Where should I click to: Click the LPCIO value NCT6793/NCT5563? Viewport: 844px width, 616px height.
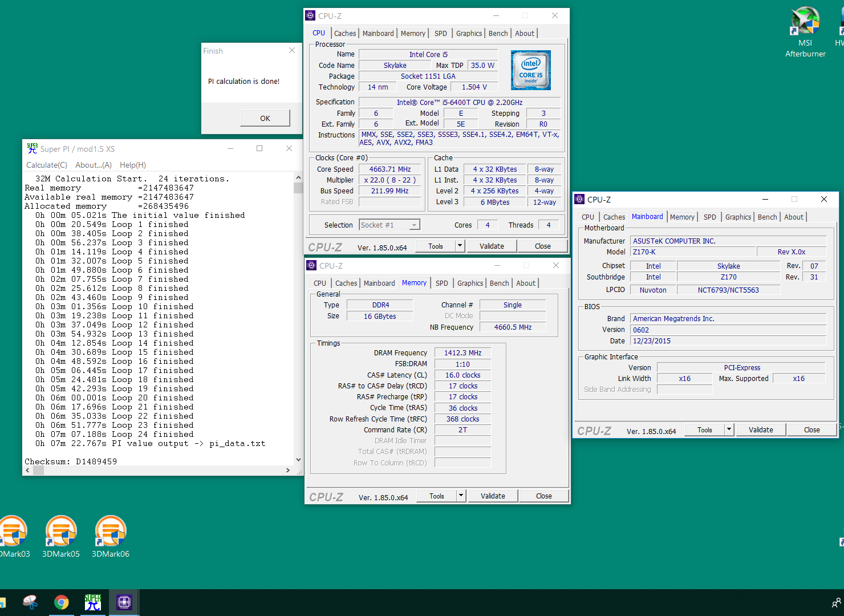pyautogui.click(x=728, y=290)
